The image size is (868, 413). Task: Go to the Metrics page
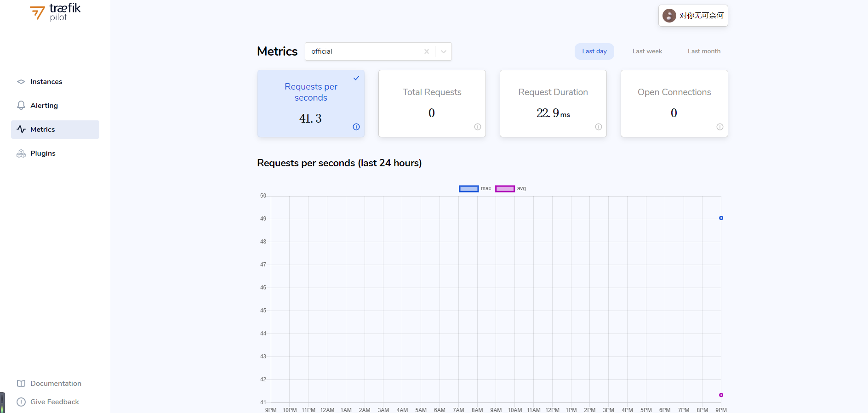tap(55, 130)
